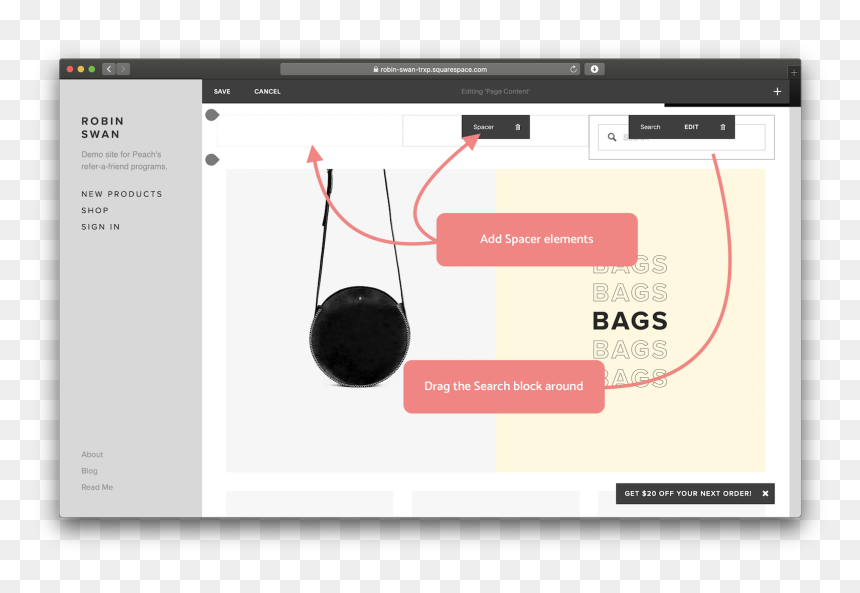Click the "Editing 'Page Content'" status text
The image size is (860, 593).
point(495,92)
